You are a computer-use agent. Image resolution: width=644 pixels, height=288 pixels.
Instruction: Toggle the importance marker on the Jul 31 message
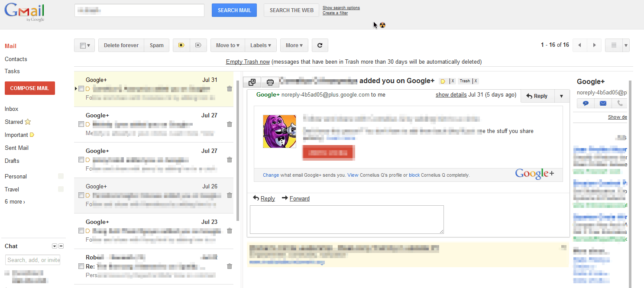coord(88,89)
